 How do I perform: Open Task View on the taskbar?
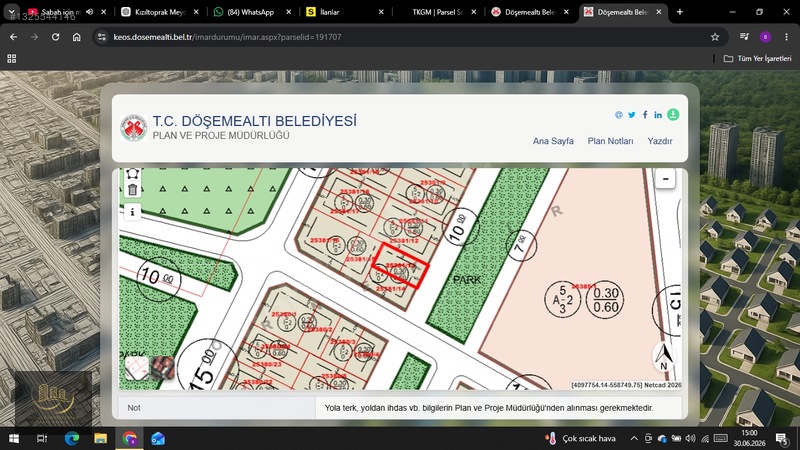tap(42, 439)
